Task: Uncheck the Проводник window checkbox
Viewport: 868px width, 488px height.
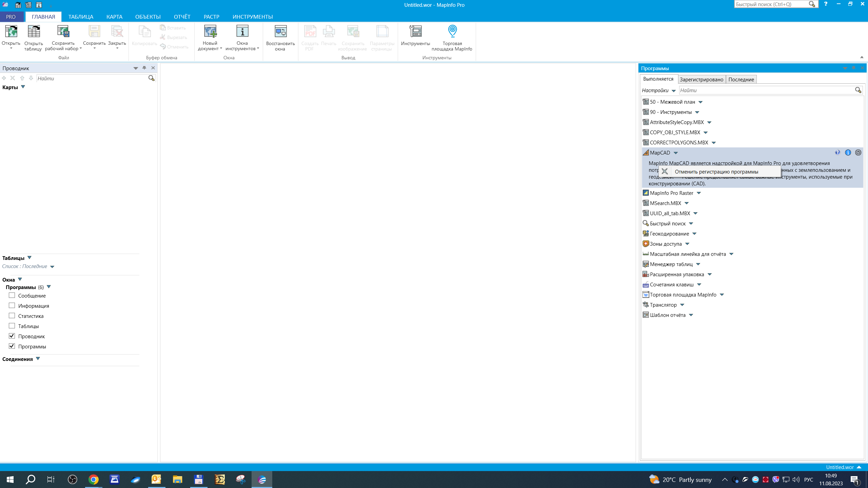Action: [12, 336]
